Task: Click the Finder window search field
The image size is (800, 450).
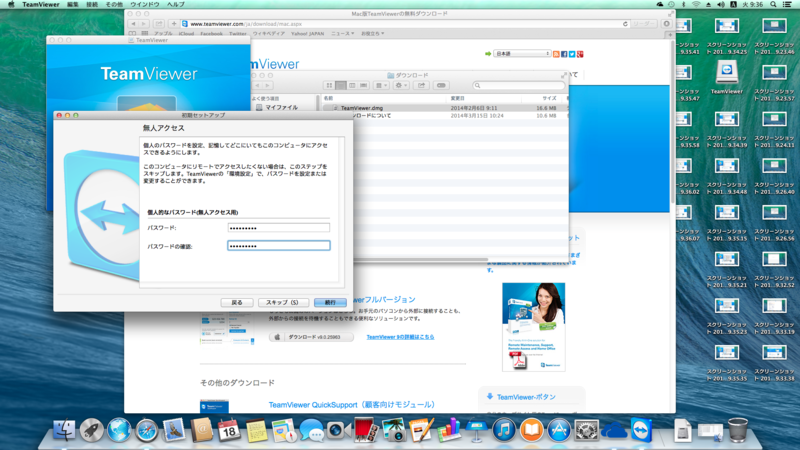Action: click(x=518, y=86)
